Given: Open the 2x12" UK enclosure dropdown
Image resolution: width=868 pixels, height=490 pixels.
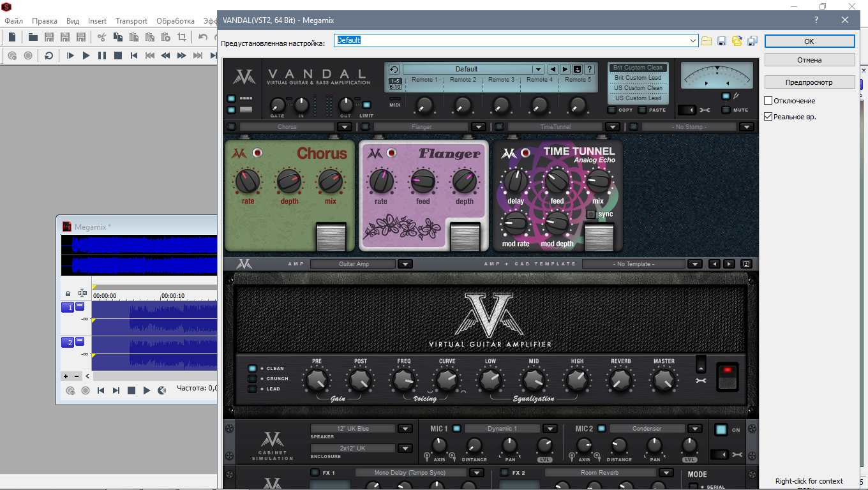Looking at the screenshot, I should coord(405,449).
